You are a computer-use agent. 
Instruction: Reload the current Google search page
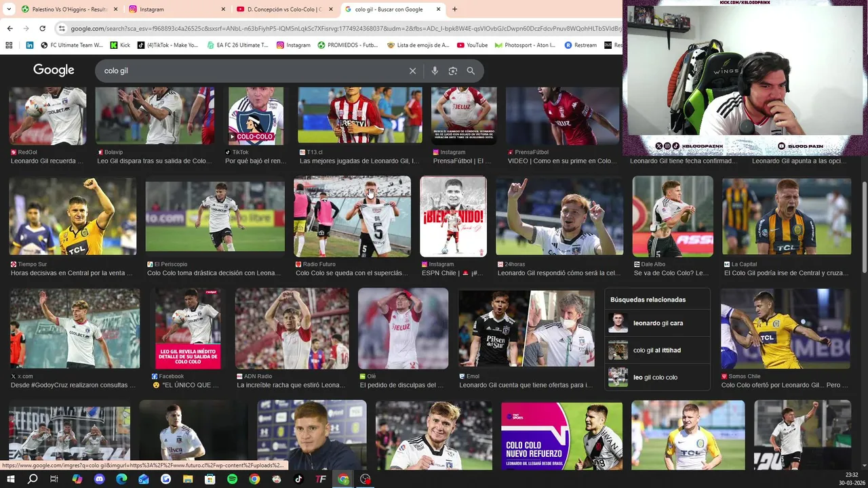tap(42, 28)
